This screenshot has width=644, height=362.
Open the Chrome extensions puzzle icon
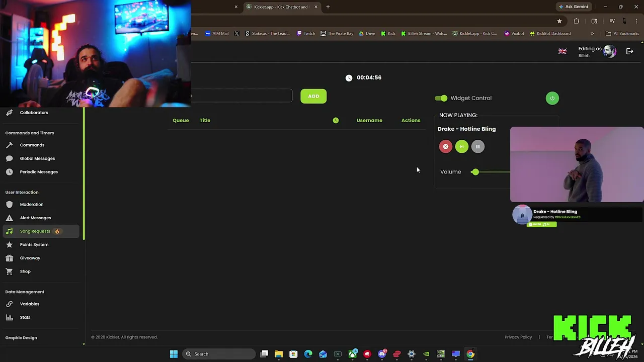(x=577, y=21)
